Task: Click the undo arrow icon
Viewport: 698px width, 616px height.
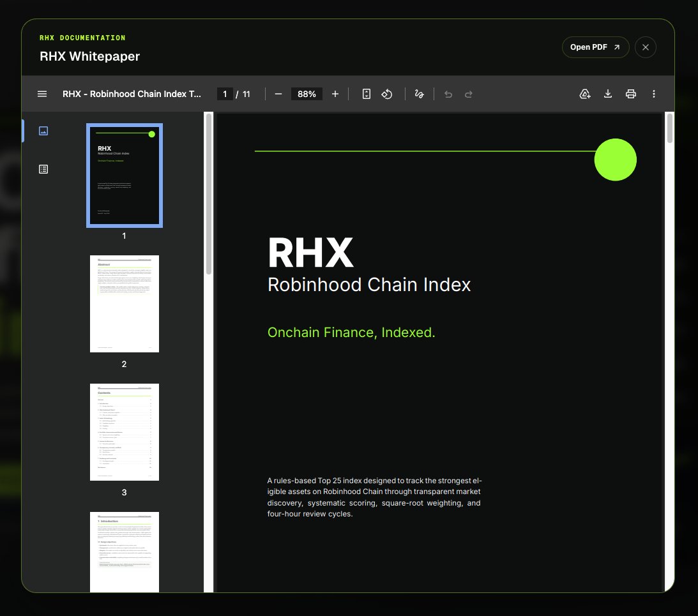Action: pyautogui.click(x=448, y=94)
